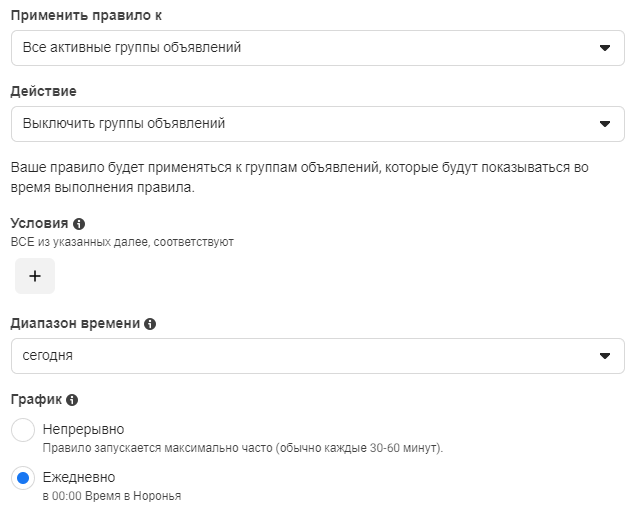The image size is (635, 505).
Task: Click the info icon beside Диапазон времени
Action: point(150,324)
